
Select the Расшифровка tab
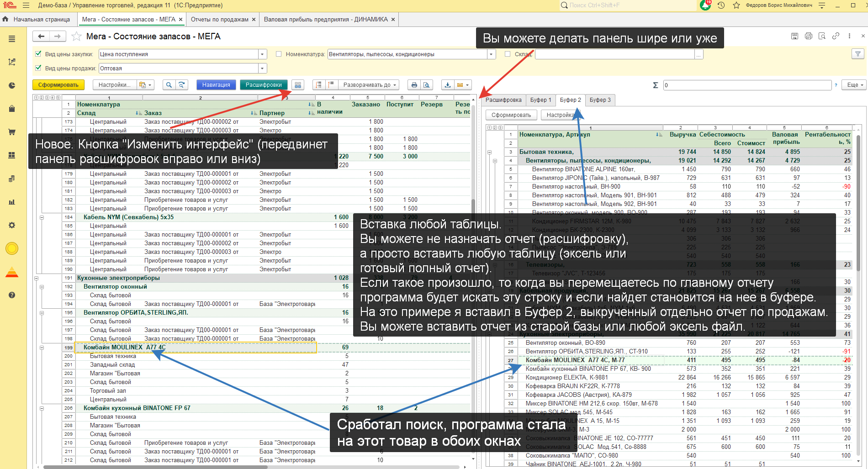click(503, 100)
